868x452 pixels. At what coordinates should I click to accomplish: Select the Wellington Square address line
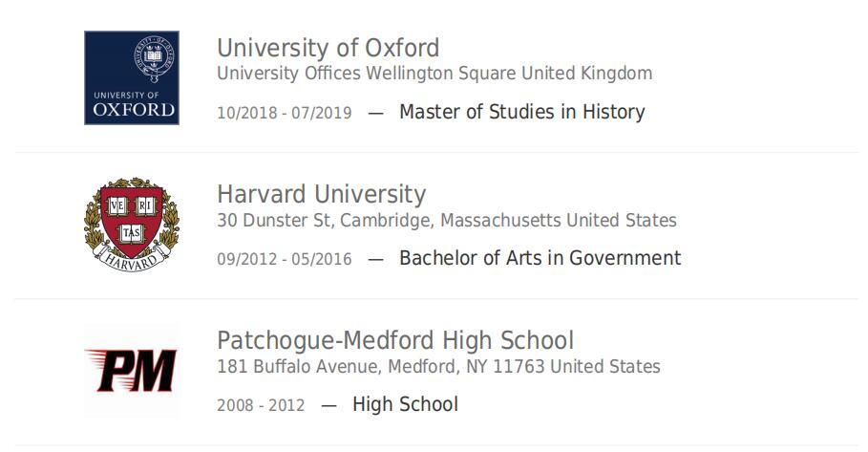tap(434, 74)
